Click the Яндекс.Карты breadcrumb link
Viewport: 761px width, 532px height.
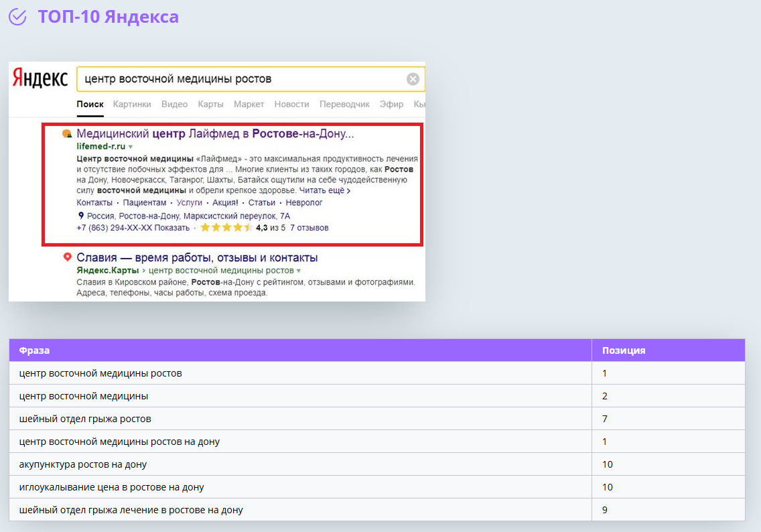point(108,271)
